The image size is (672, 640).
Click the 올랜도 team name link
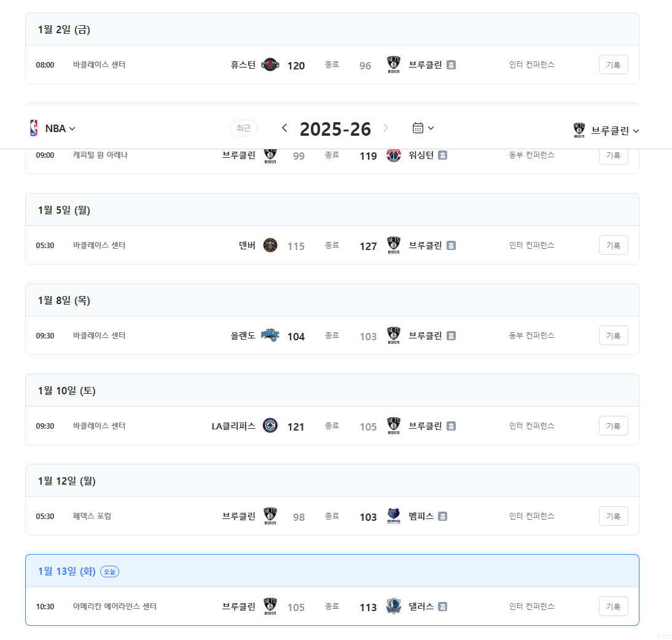pyautogui.click(x=243, y=336)
